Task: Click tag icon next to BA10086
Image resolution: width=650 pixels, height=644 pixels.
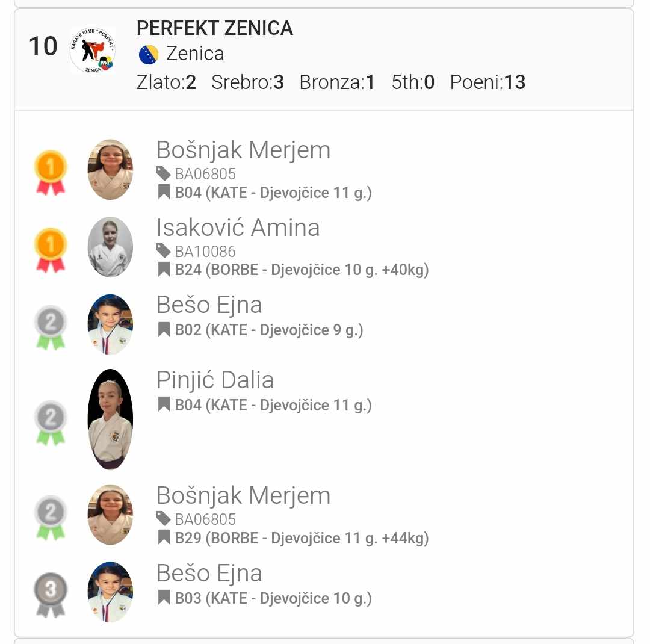Action: point(163,250)
